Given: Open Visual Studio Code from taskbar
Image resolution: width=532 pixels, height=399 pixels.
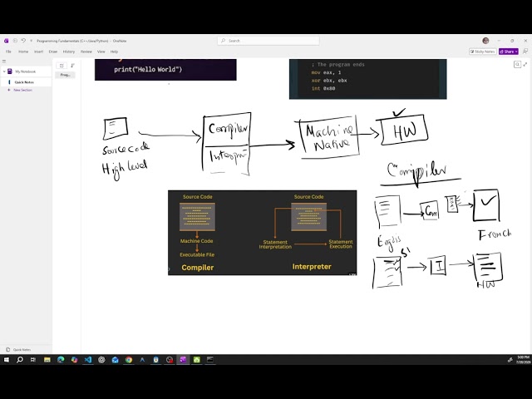Looking at the screenshot, I should (x=88, y=360).
